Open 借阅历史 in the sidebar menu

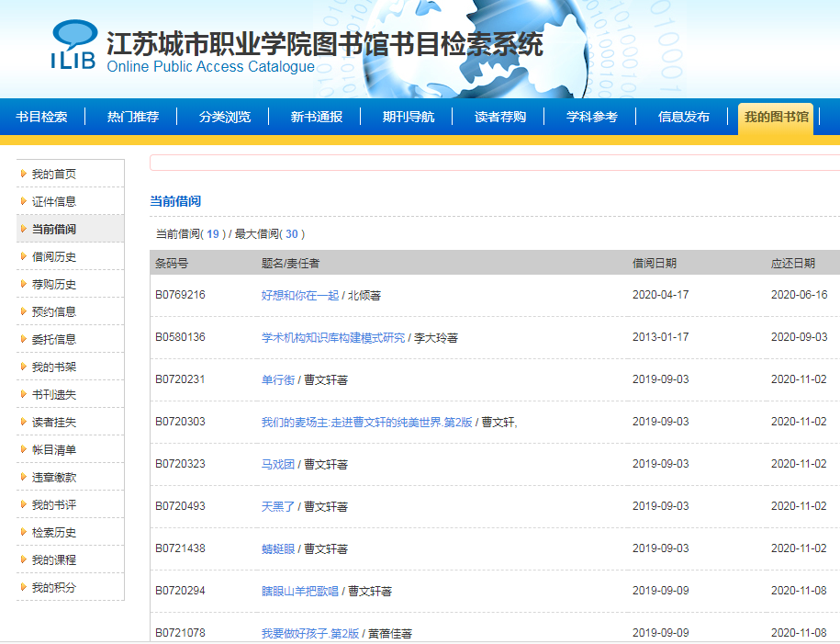pos(54,257)
